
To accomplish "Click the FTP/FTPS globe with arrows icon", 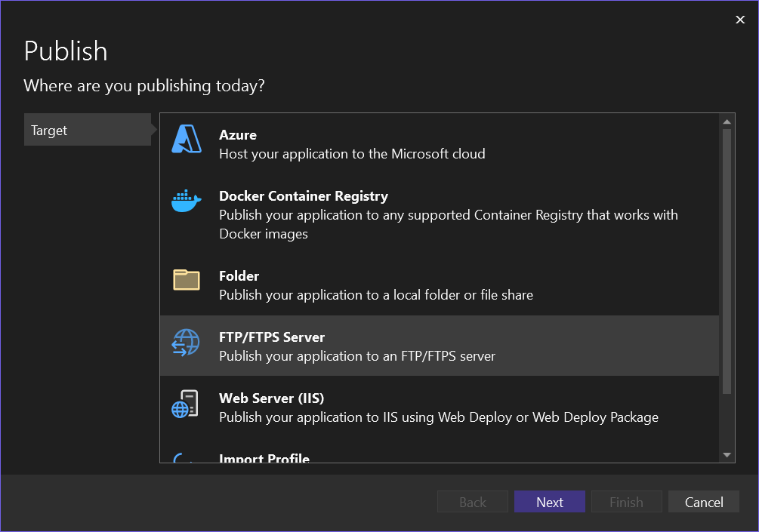I will pos(187,342).
